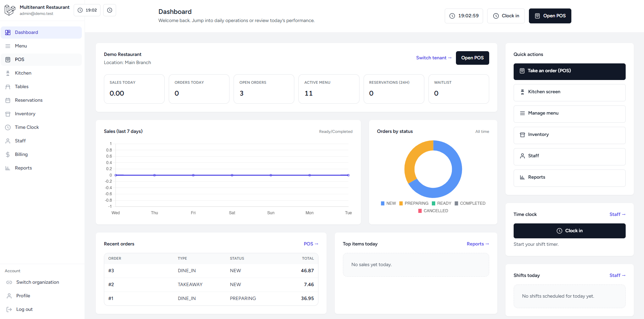Follow Staff link in Shifts today card

pos(617,275)
